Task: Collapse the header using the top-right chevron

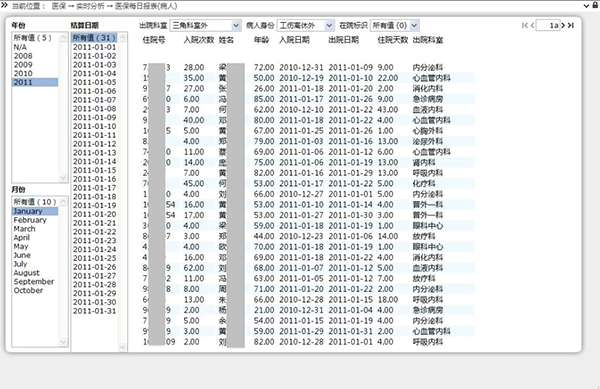Action: pyautogui.click(x=586, y=5)
